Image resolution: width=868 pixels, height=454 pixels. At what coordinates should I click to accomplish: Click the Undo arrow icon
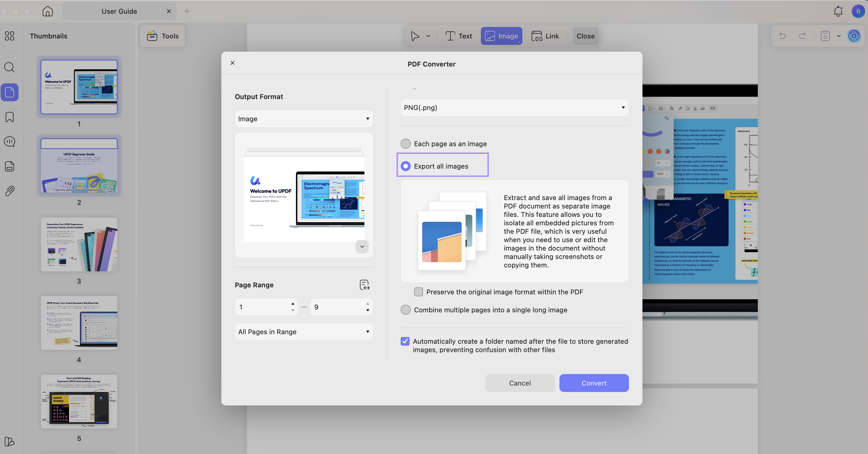coord(782,36)
